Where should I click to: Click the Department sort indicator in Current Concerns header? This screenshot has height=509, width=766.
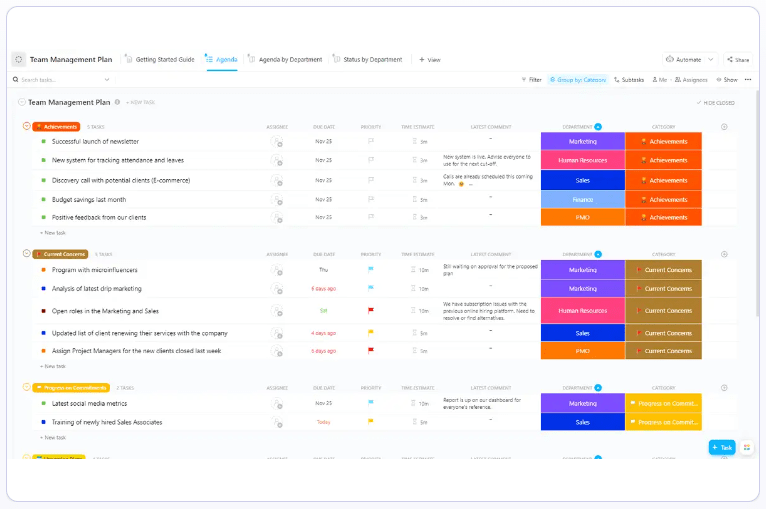(x=598, y=254)
